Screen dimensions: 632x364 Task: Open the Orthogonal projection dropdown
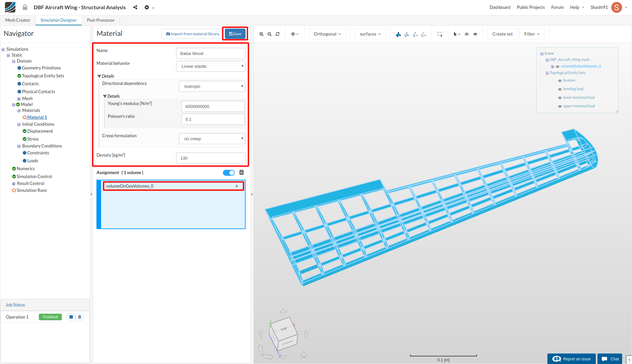[327, 34]
